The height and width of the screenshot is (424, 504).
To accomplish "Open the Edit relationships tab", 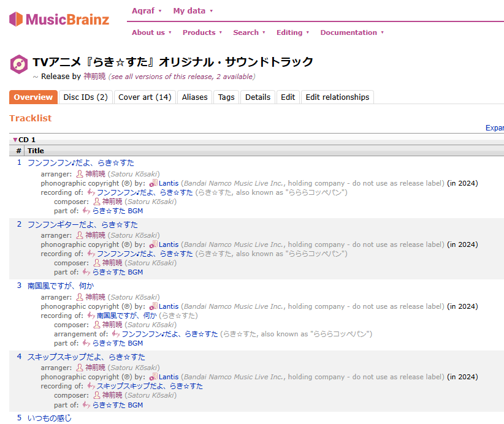I will coord(337,97).
